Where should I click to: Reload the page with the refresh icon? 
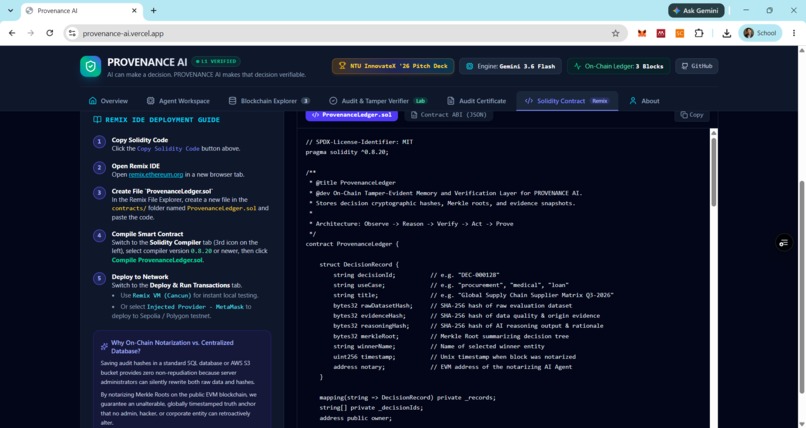click(x=49, y=33)
